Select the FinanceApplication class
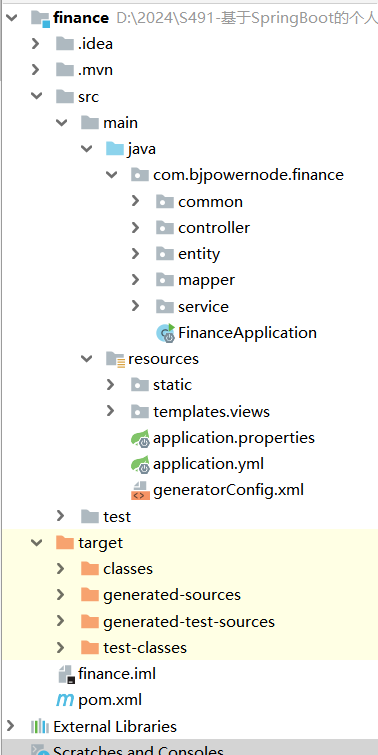Screen dimensions: 378x755 248,332
